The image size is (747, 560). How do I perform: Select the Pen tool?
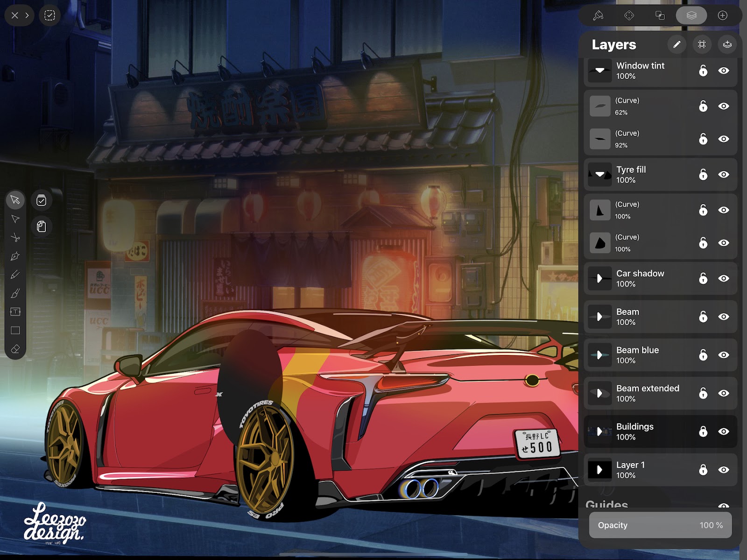click(15, 256)
